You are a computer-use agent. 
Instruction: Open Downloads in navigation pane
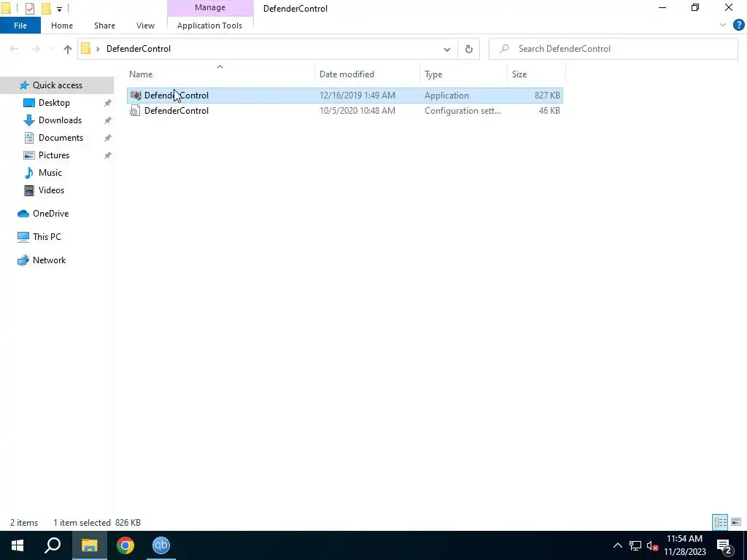tap(60, 120)
